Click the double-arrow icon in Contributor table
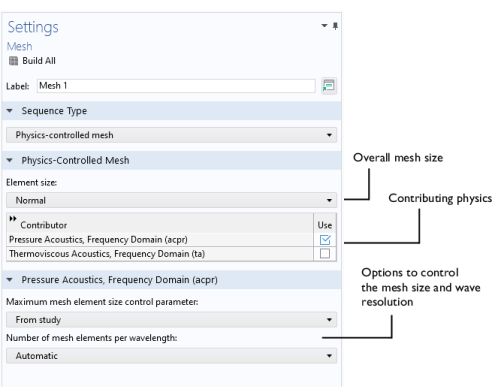The width and height of the screenshot is (498, 392). point(13,219)
